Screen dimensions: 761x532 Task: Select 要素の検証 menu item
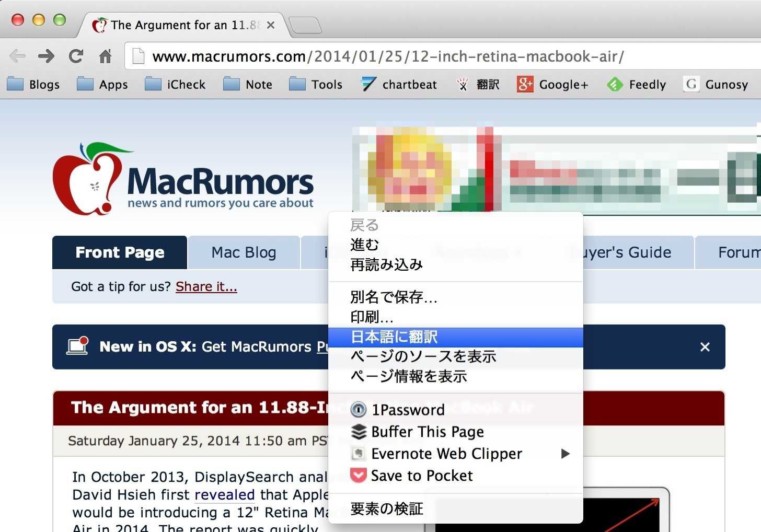[455, 508]
